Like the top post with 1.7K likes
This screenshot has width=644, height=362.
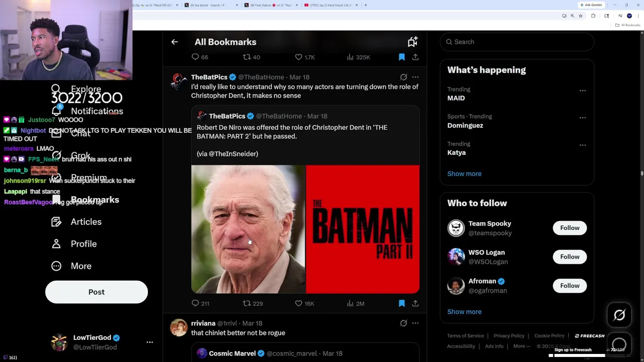305,57
